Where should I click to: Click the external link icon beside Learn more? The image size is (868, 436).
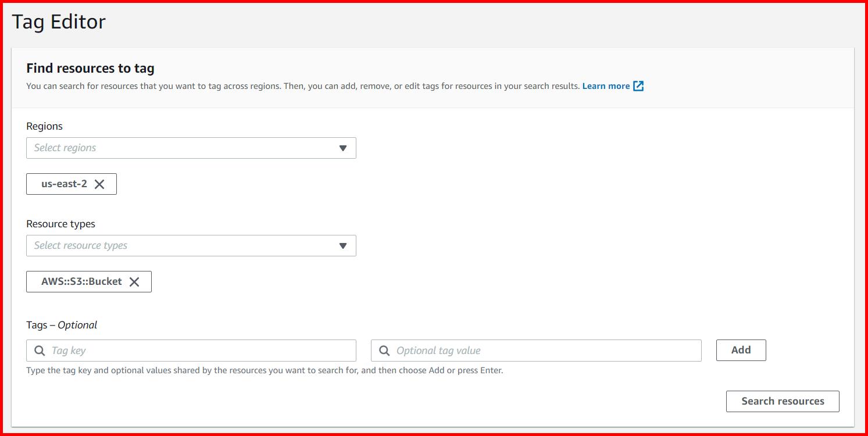[638, 85]
